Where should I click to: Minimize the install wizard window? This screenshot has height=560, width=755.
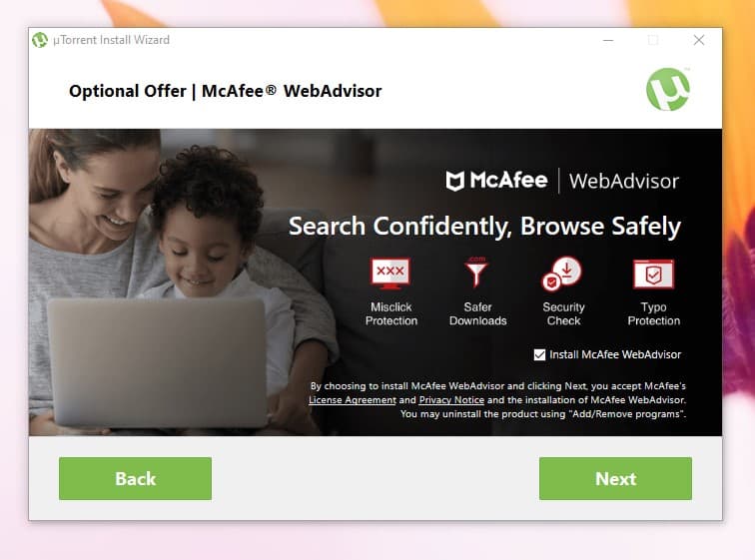click(608, 40)
